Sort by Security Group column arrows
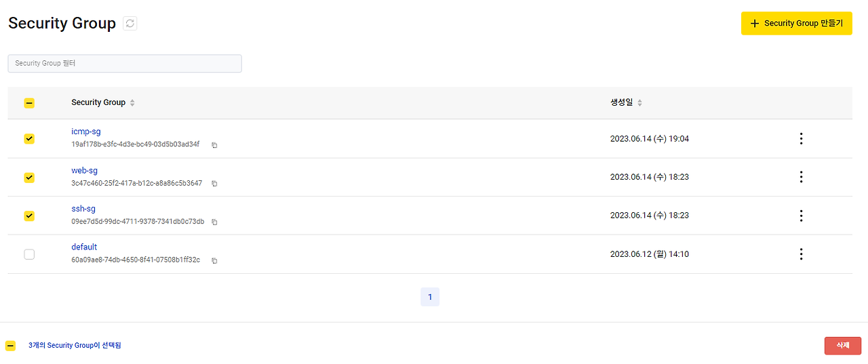This screenshot has height=364, width=868. pyautogui.click(x=132, y=103)
